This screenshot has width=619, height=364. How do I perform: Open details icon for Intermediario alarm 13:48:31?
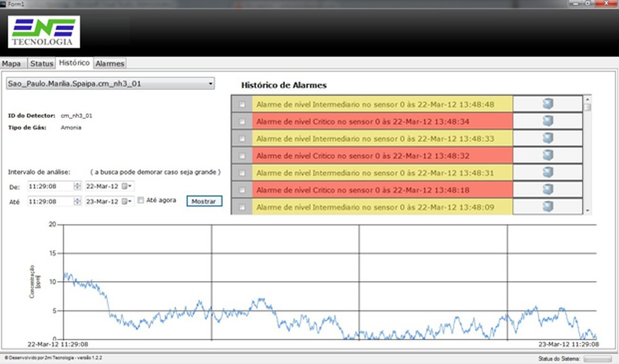coord(547,172)
